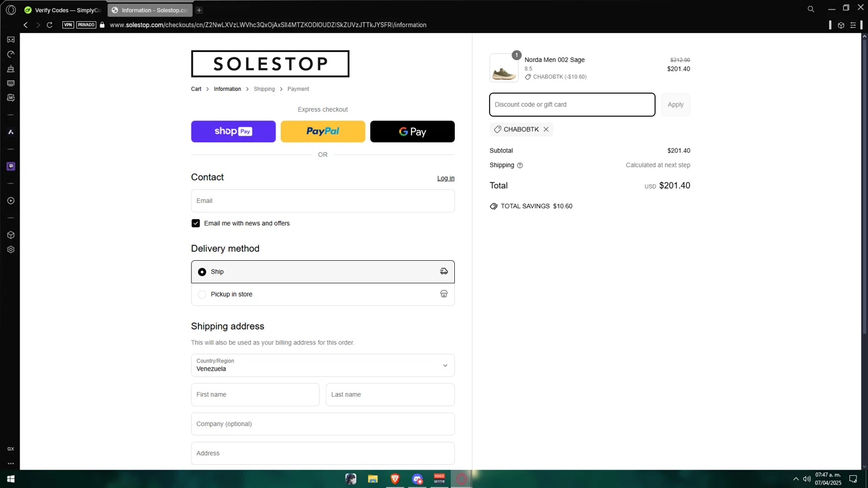Focus the Last name field

coord(390,394)
